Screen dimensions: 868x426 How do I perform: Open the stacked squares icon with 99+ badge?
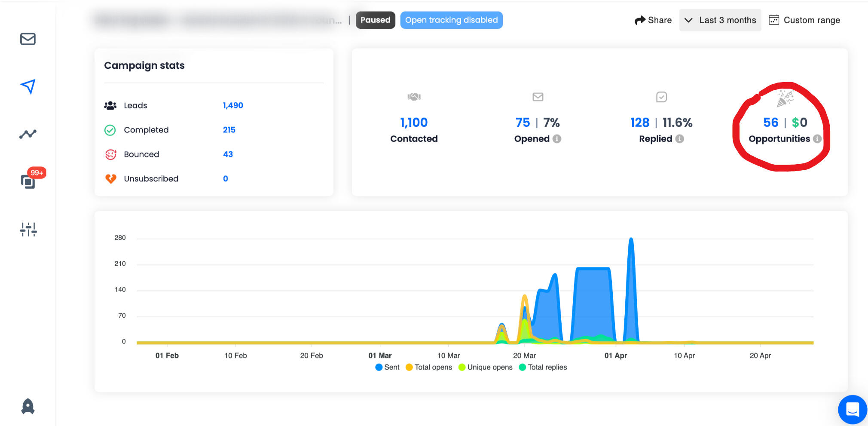tap(28, 181)
